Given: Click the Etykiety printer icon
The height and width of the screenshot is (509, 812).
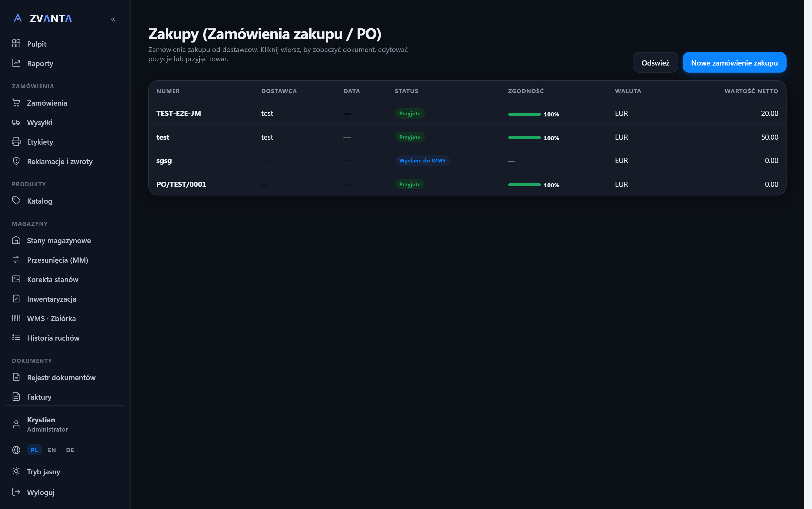Looking at the screenshot, I should (x=16, y=142).
